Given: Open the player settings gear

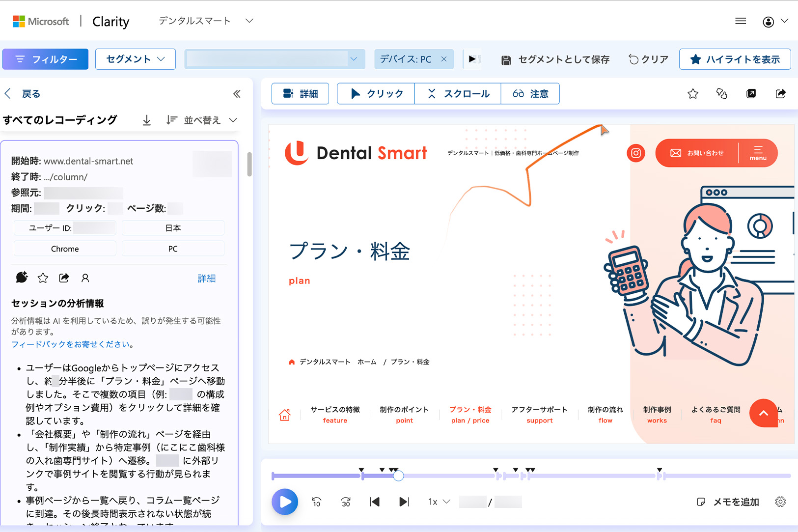Looking at the screenshot, I should click(780, 502).
